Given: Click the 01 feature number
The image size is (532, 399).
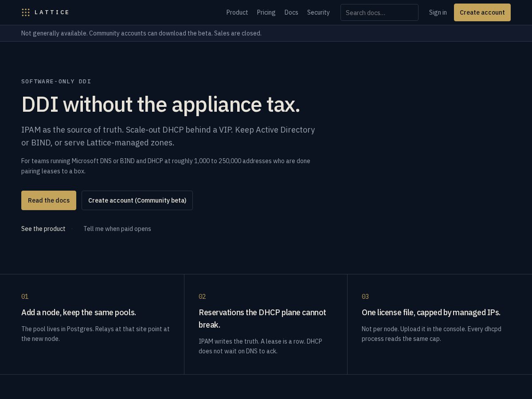Looking at the screenshot, I should [25, 297].
